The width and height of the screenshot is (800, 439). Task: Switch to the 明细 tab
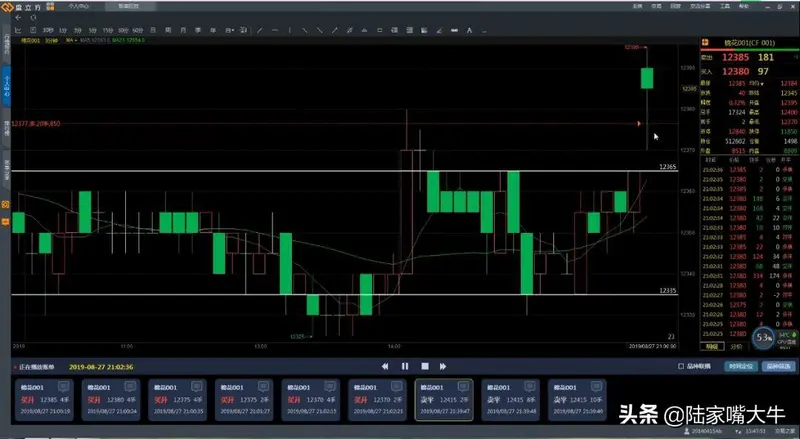[x=712, y=347]
